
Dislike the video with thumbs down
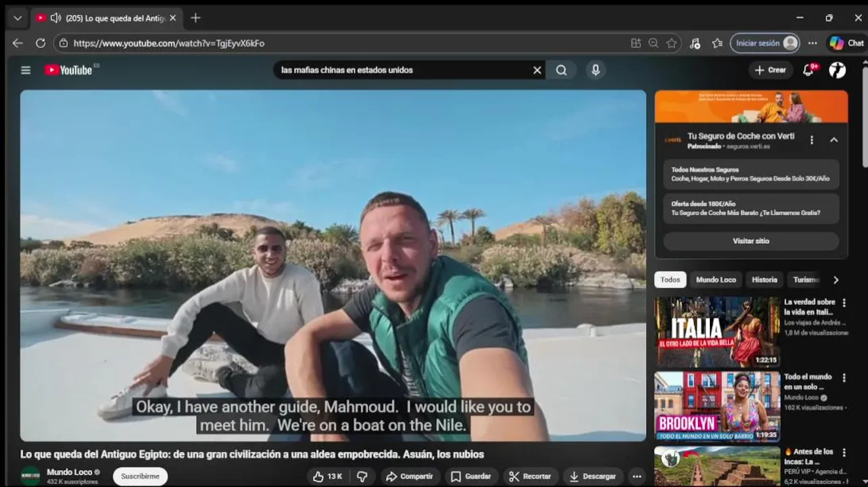pyautogui.click(x=362, y=476)
